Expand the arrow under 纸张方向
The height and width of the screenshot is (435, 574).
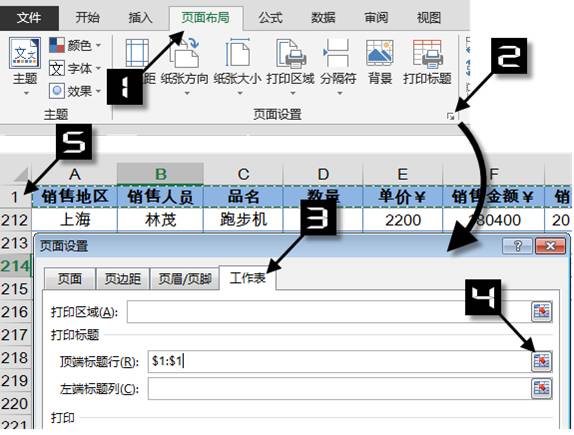[x=187, y=93]
